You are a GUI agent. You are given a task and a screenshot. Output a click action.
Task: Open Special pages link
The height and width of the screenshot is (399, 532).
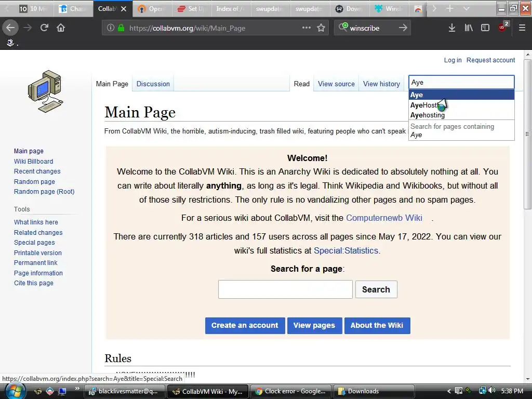click(x=34, y=243)
